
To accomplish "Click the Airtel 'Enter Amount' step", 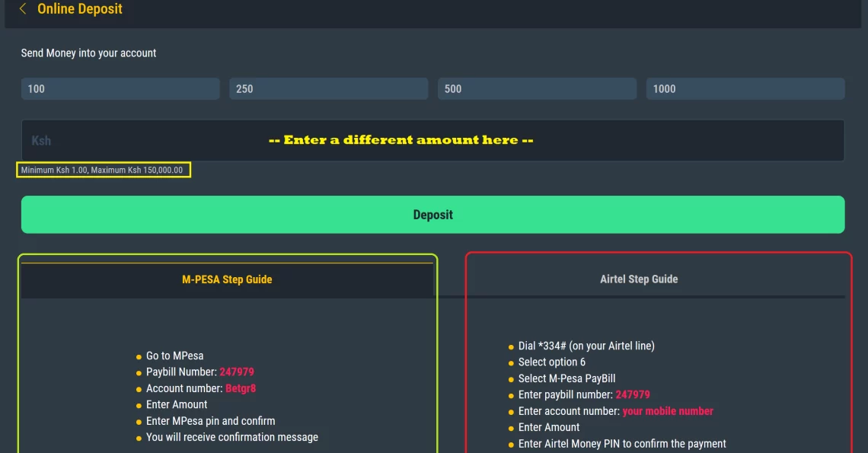I will click(x=549, y=428).
